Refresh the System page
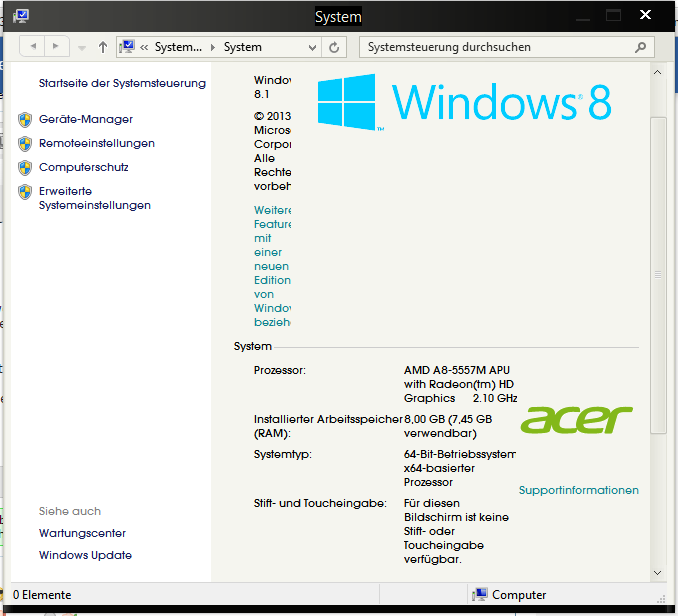 coord(334,47)
